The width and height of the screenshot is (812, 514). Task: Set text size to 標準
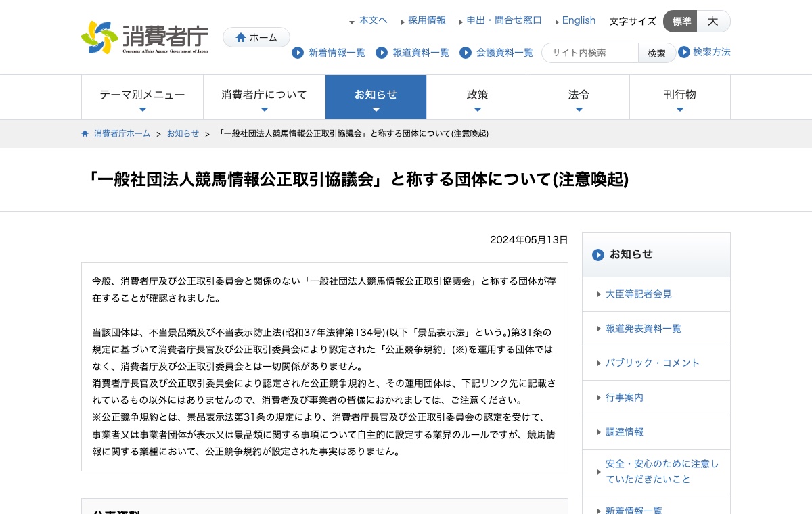[x=680, y=22]
